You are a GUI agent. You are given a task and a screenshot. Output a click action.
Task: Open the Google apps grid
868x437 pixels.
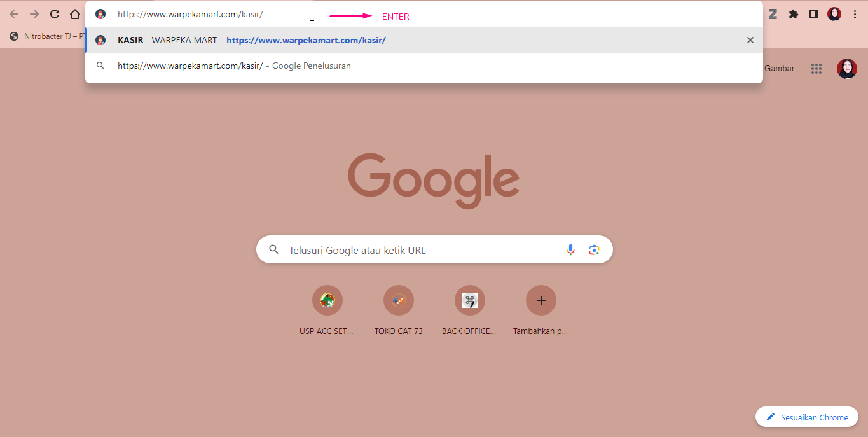816,69
